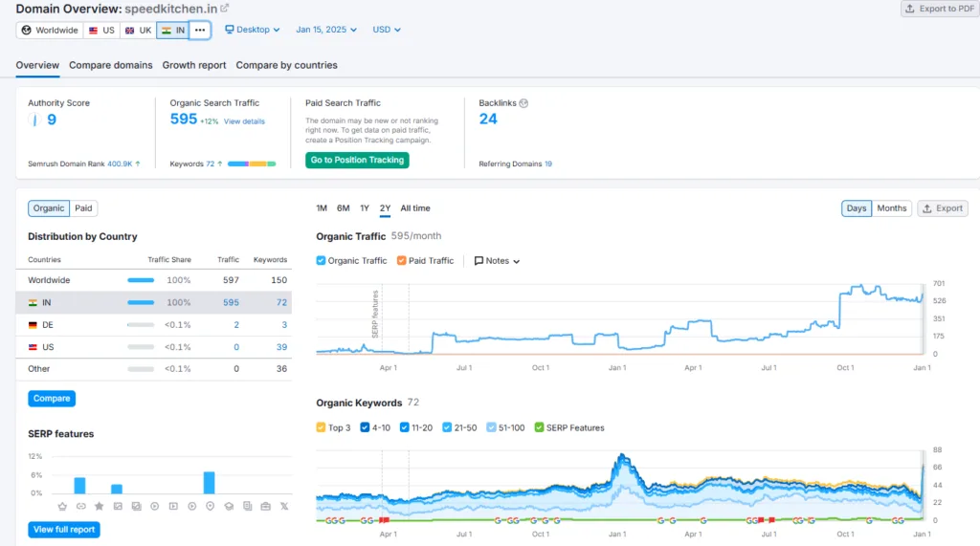This screenshot has height=546, width=980.
Task: Open the Referring Domains 19 link
Action: point(548,164)
